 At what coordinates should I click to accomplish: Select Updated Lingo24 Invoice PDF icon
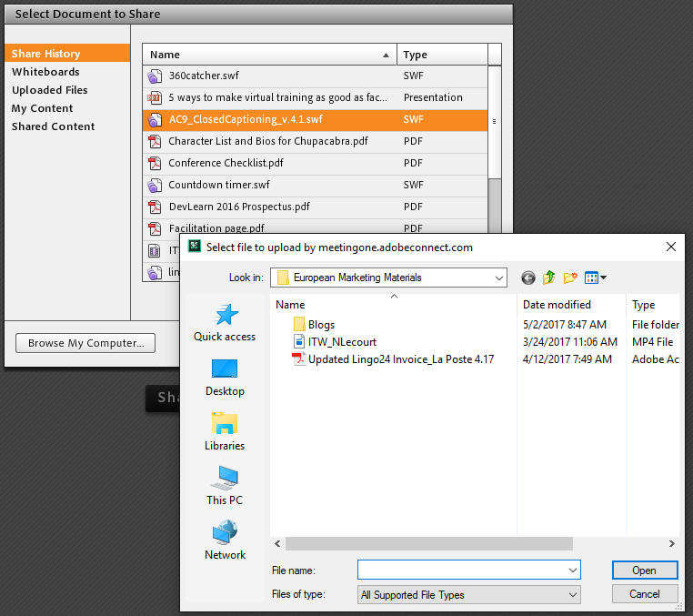pos(299,358)
